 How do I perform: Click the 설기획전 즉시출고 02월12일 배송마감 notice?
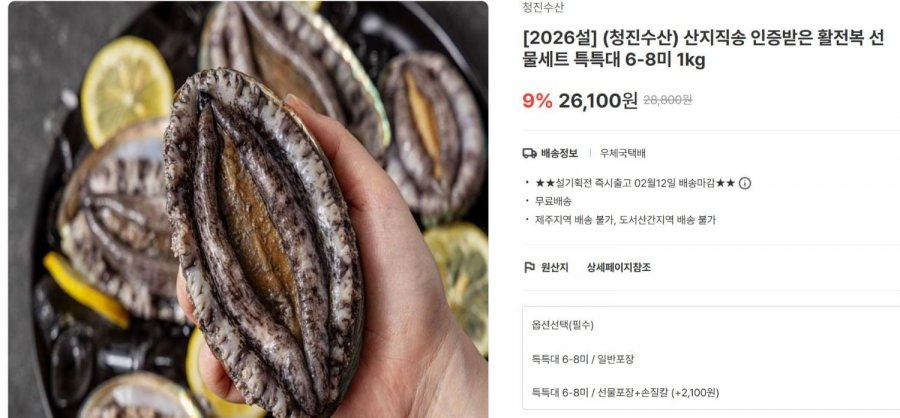[x=634, y=183]
